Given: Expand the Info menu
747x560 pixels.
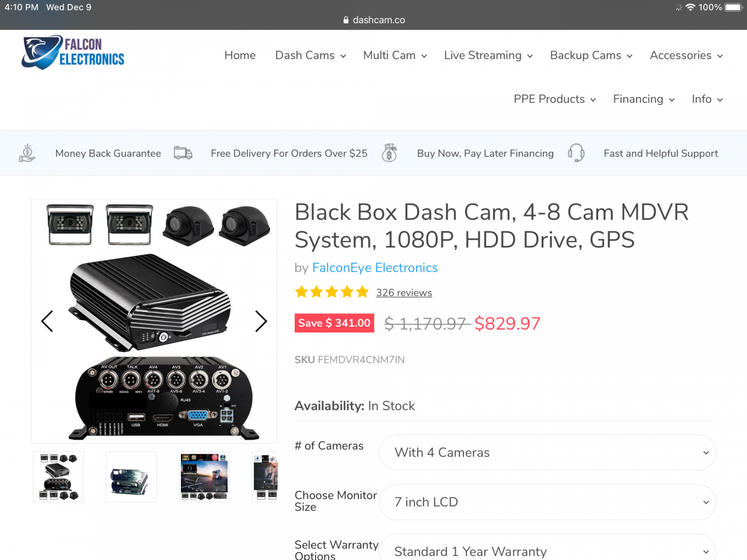Looking at the screenshot, I should 707,99.
